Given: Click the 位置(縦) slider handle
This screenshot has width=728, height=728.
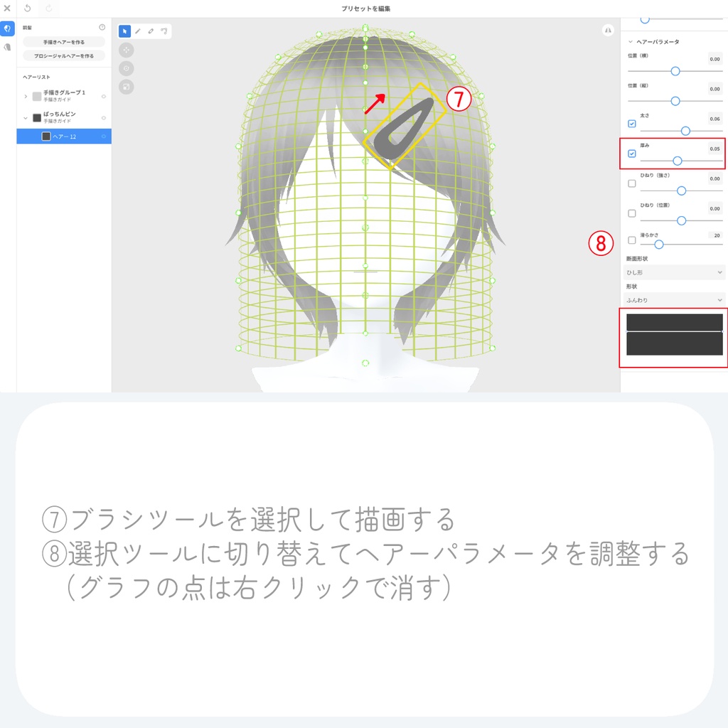Looking at the screenshot, I should coord(675,101).
